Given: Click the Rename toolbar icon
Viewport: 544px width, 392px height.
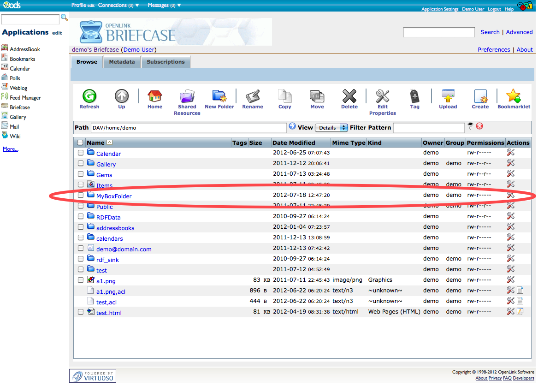Looking at the screenshot, I should point(252,96).
